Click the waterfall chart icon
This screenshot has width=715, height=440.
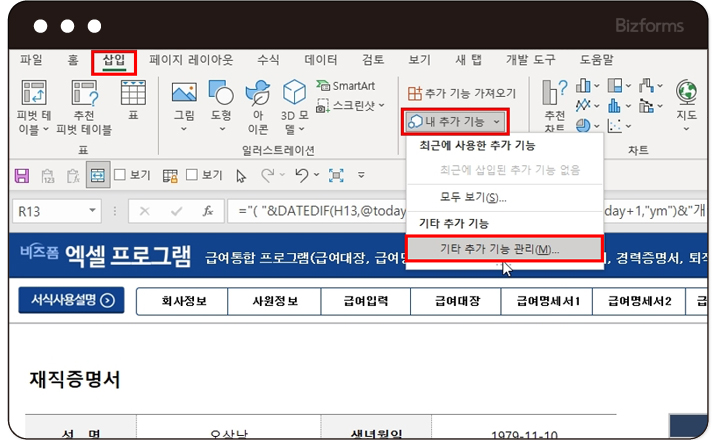[647, 85]
